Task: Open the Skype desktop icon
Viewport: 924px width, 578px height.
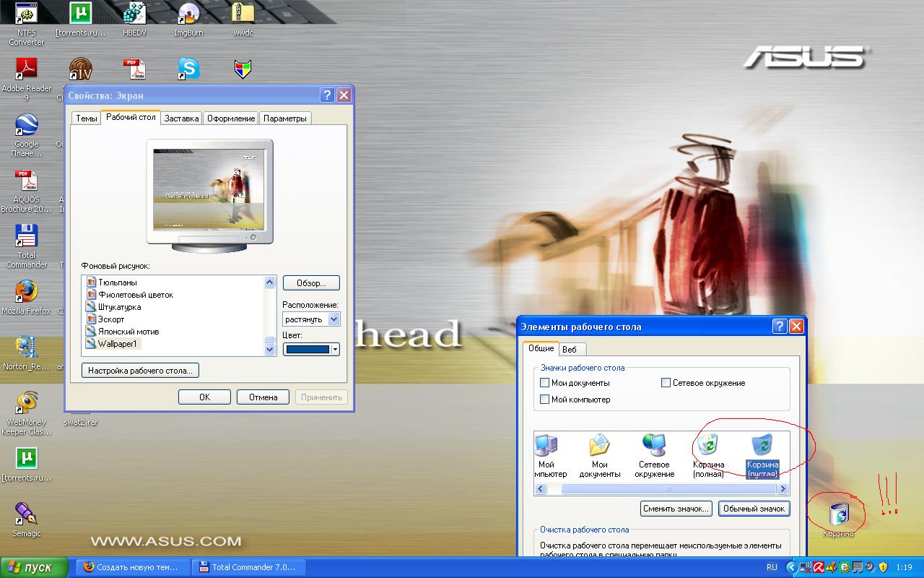Action: point(188,69)
